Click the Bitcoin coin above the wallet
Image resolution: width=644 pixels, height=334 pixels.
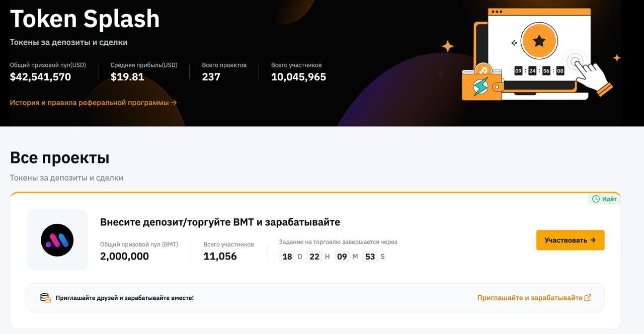point(484,70)
